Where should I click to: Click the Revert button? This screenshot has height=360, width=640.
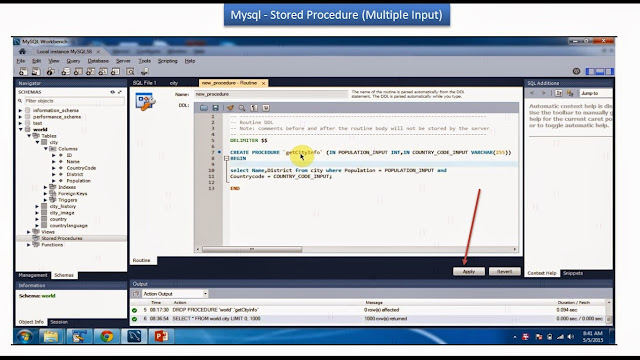(504, 271)
